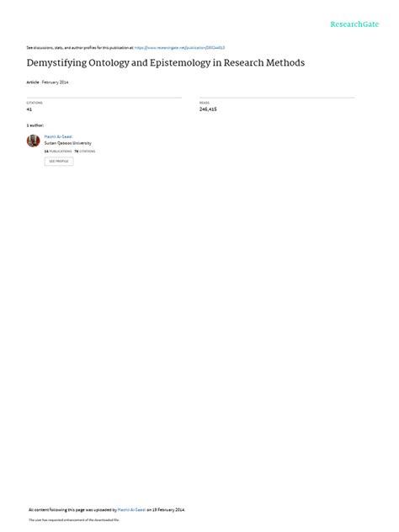The width and height of the screenshot is (399, 532).
Task: Click the "1 author:" heading
Action: click(35, 125)
